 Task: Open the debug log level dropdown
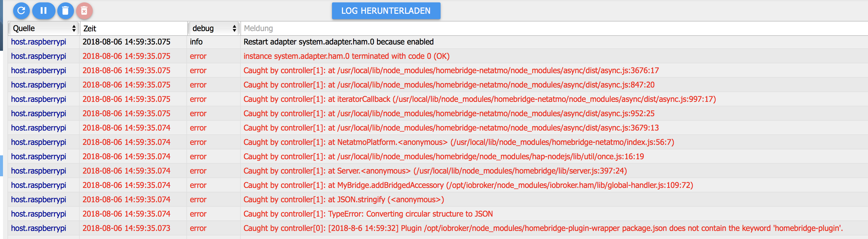pos(214,28)
